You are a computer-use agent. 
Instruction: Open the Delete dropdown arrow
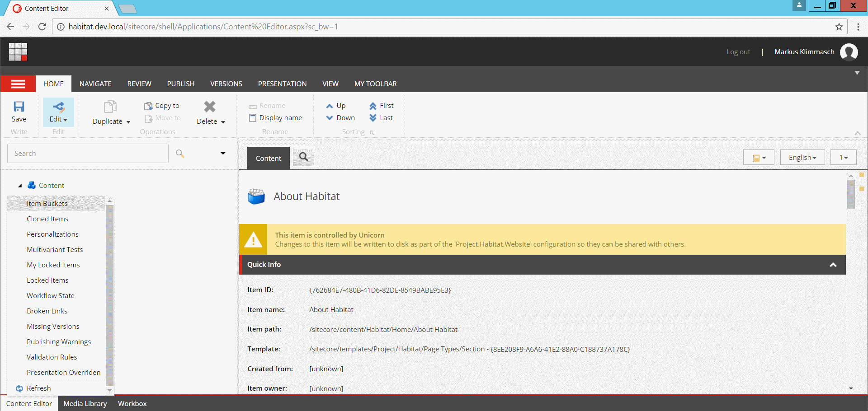223,122
